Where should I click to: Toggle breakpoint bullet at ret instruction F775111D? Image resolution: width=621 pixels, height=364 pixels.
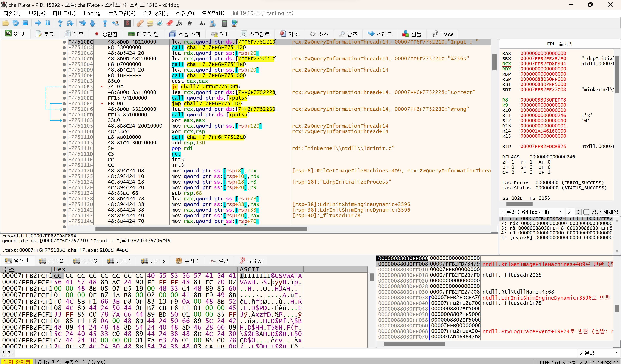pos(64,154)
